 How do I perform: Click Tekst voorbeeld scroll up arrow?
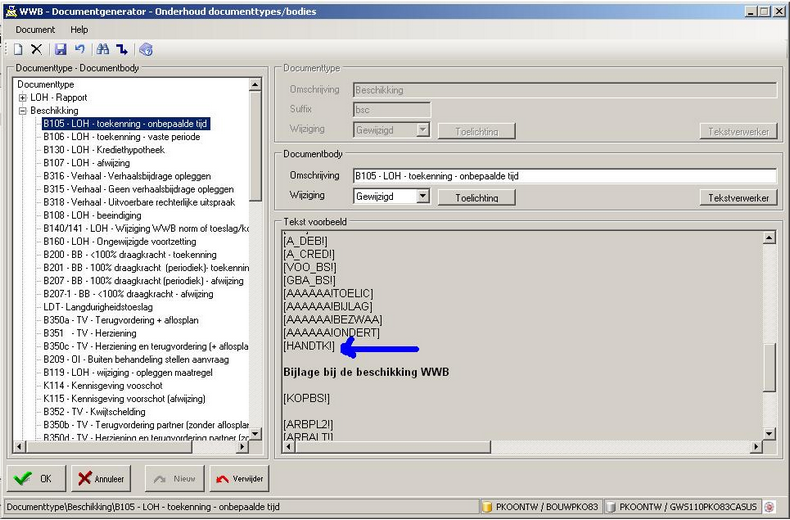coord(769,238)
